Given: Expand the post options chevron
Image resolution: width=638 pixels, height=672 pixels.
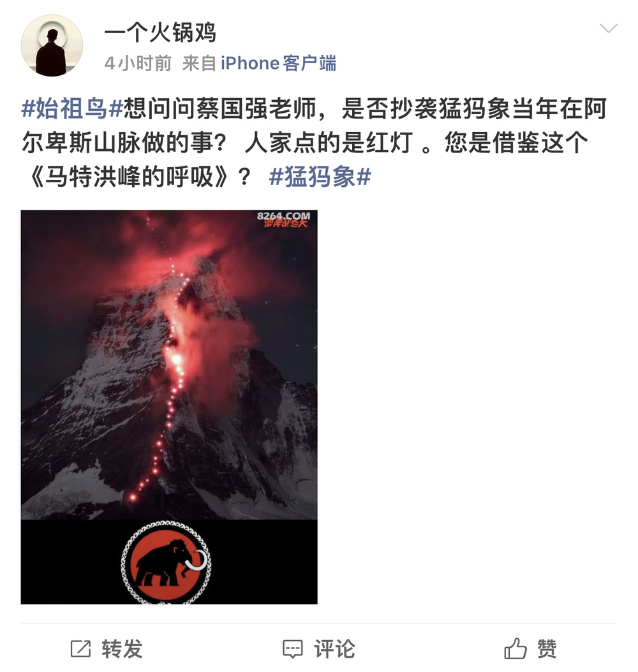Looking at the screenshot, I should pos(608,29).
